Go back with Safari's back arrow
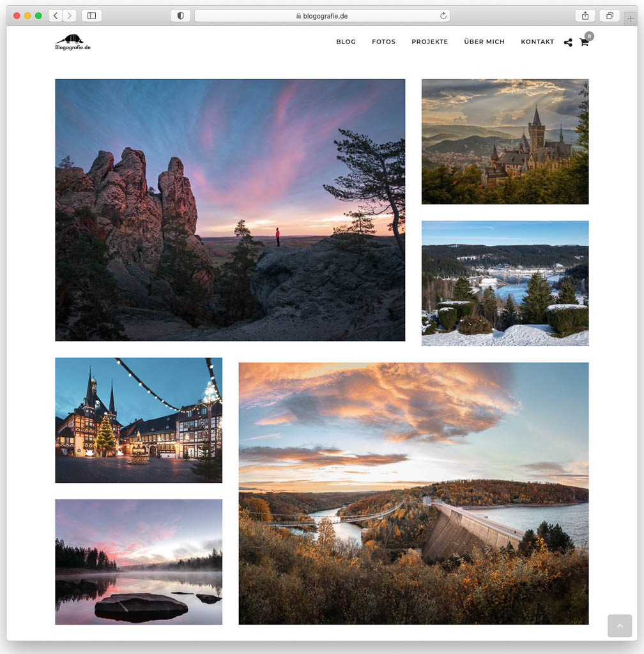 56,16
